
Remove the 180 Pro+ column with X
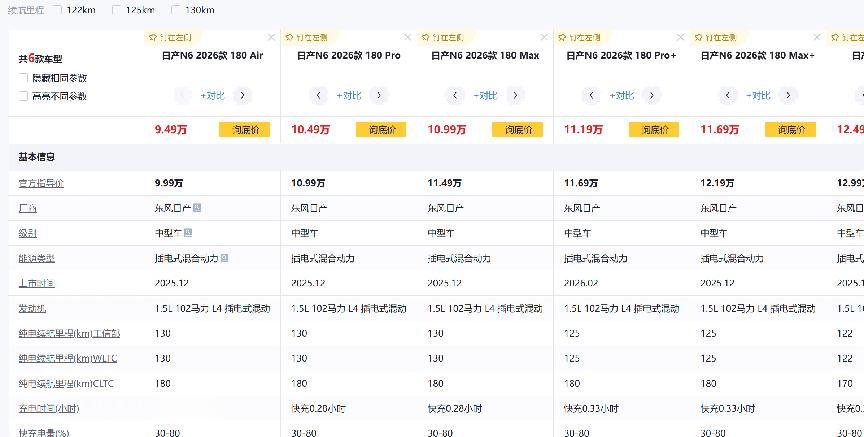click(x=681, y=37)
